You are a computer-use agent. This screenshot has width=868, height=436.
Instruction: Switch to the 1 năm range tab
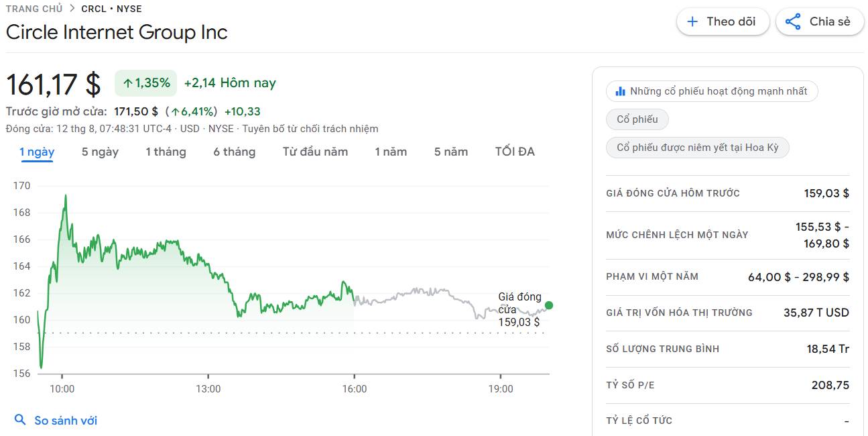391,152
